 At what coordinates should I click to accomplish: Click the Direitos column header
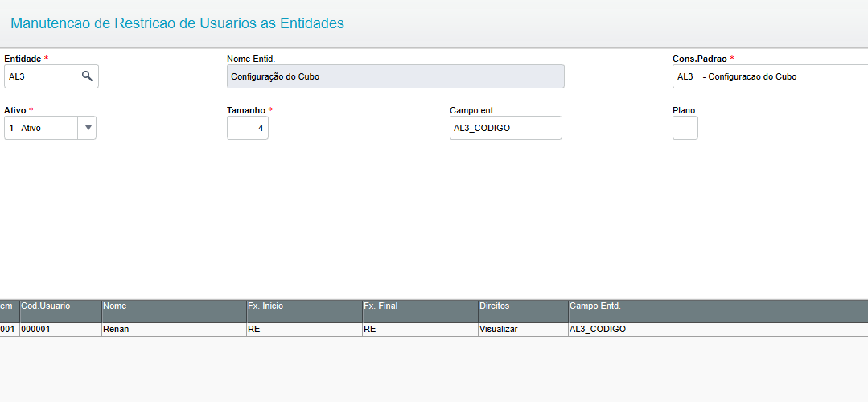click(x=523, y=311)
